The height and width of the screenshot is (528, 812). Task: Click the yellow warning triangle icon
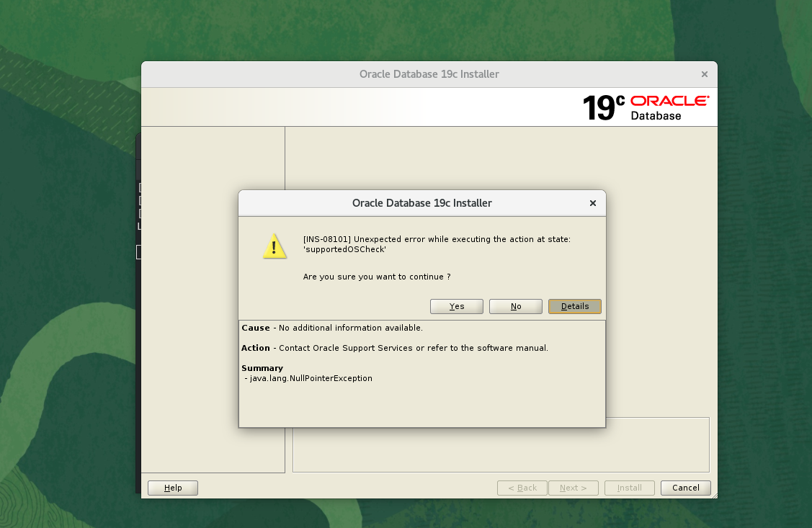click(x=275, y=246)
